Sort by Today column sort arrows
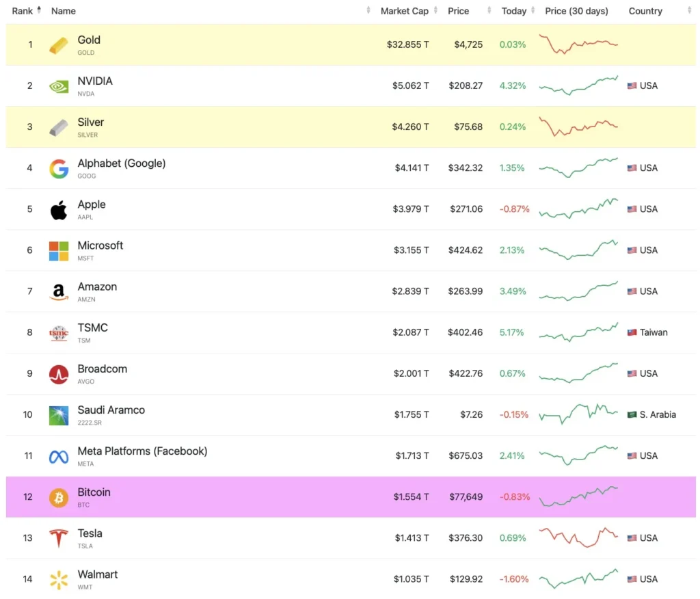This screenshot has width=700, height=599. pyautogui.click(x=533, y=10)
